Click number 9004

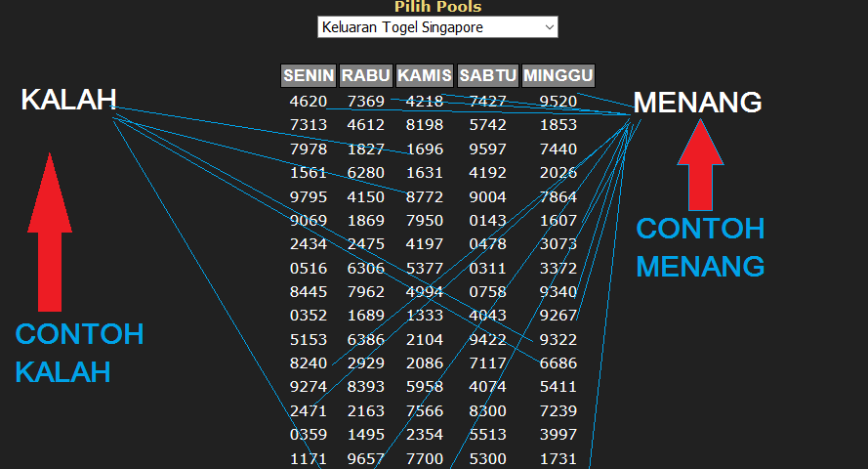point(487,197)
